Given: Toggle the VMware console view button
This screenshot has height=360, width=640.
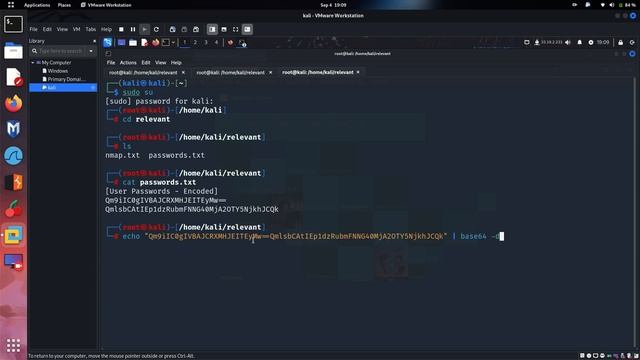Looking at the screenshot, I should click(247, 29).
